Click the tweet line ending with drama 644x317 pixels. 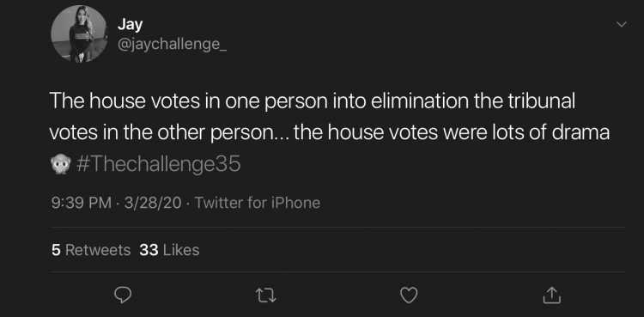click(330, 133)
